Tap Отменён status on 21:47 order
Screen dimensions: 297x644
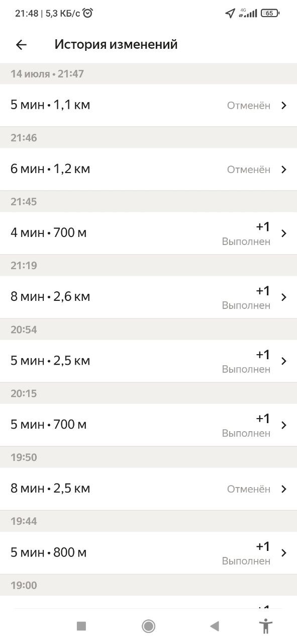coord(249,106)
